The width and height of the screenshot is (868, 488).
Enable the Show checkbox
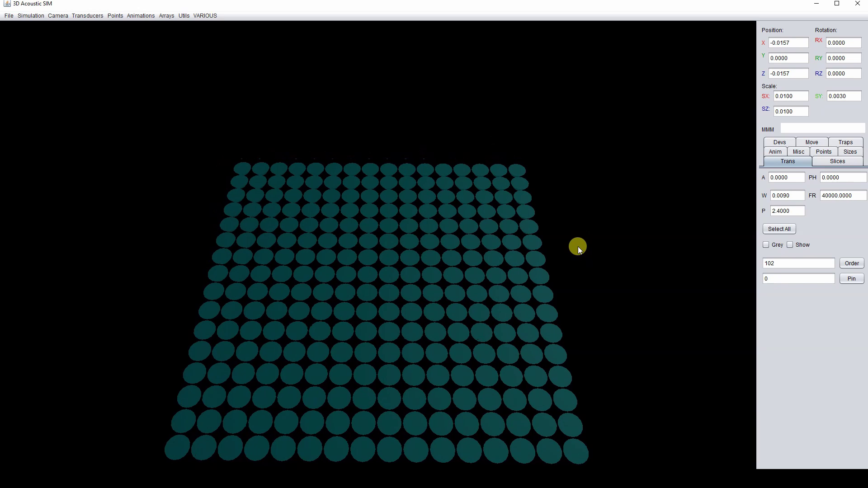tap(789, 244)
